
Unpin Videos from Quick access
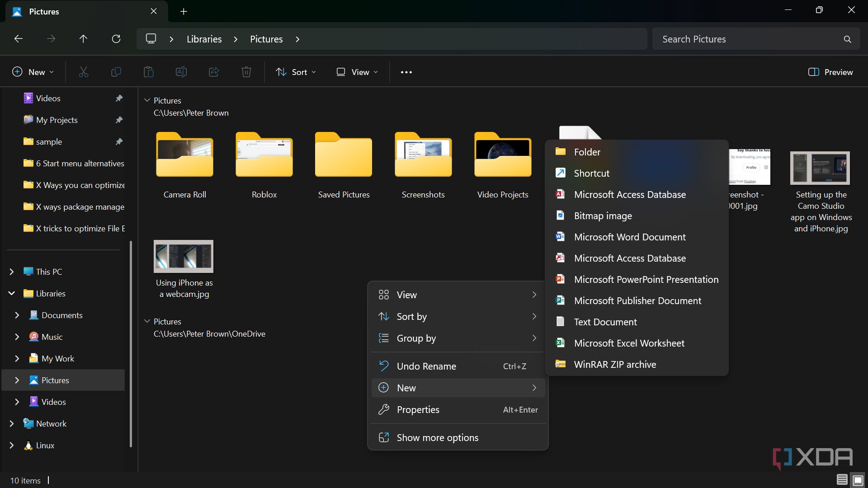point(119,98)
